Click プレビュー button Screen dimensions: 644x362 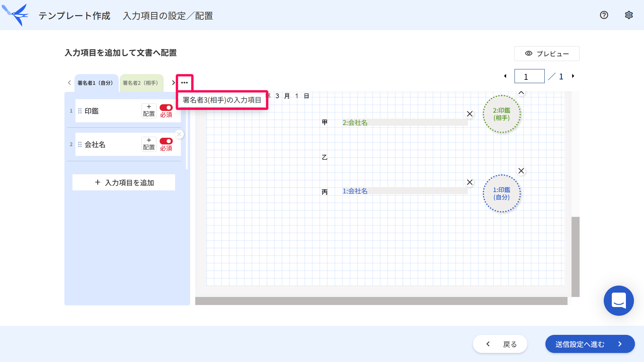(x=547, y=54)
